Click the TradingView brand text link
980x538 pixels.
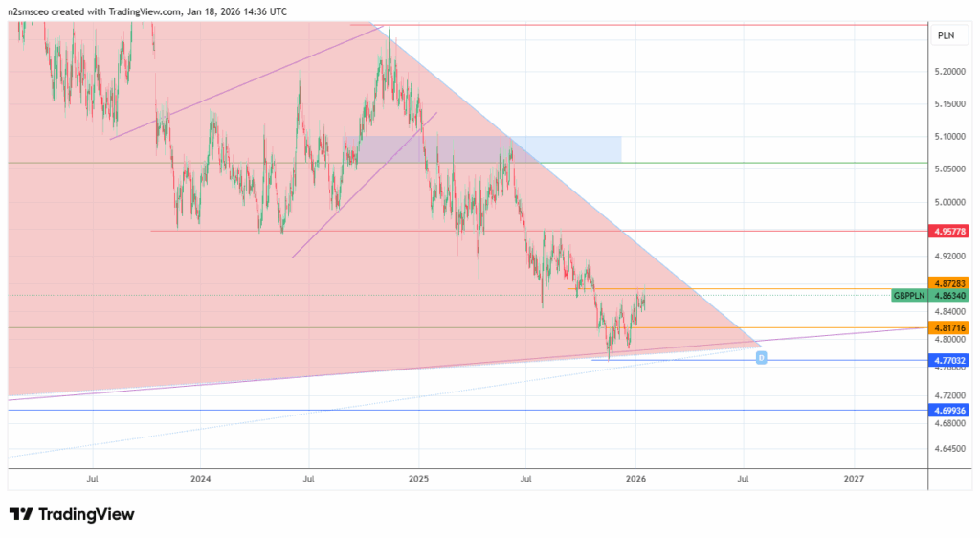pyautogui.click(x=86, y=514)
